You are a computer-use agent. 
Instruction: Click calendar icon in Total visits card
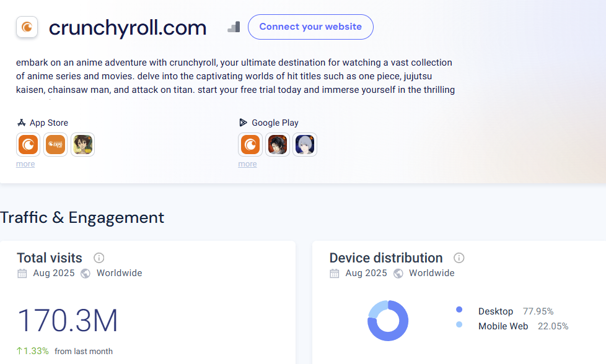coord(22,273)
